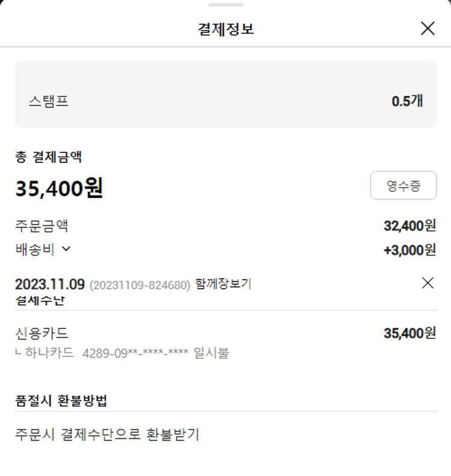Click the 35,400원 amount in 신용카드 row
Viewport: 451px width, 476px height.
click(410, 333)
